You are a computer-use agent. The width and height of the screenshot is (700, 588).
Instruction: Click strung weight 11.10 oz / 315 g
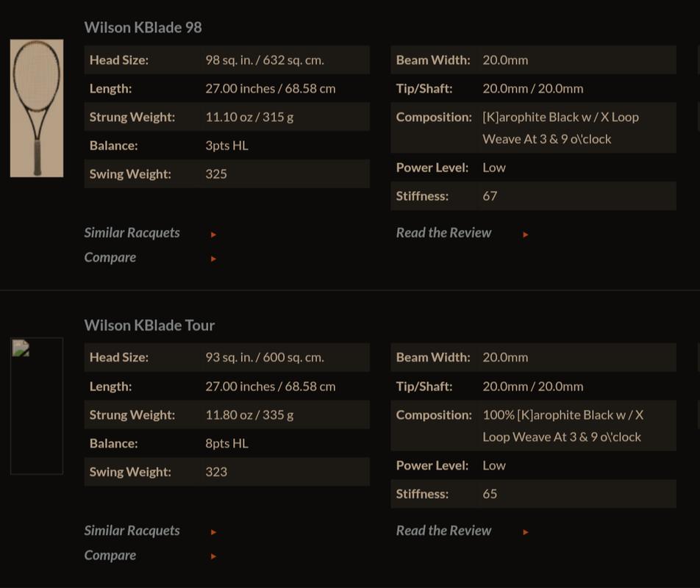249,118
